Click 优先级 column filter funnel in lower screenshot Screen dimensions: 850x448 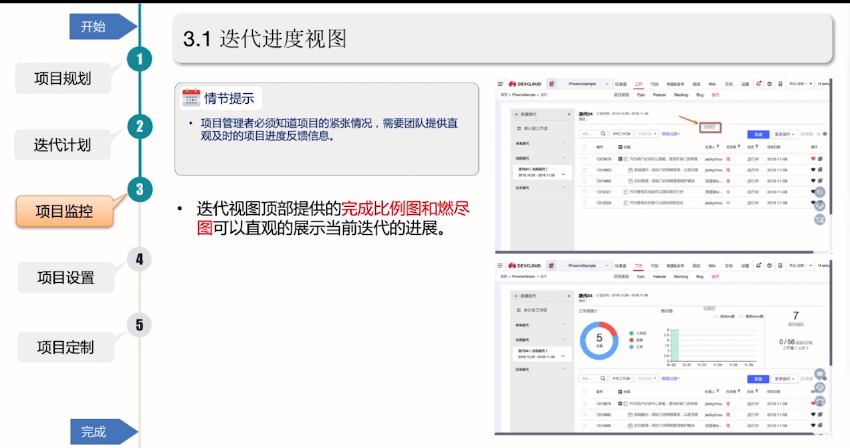tap(739, 391)
